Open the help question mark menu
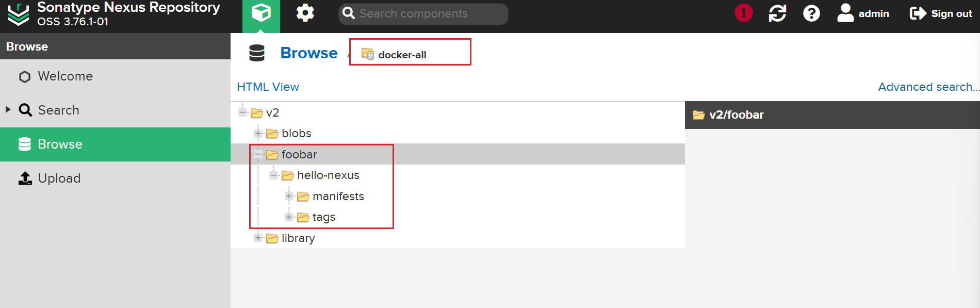This screenshot has width=980, height=308. (811, 13)
